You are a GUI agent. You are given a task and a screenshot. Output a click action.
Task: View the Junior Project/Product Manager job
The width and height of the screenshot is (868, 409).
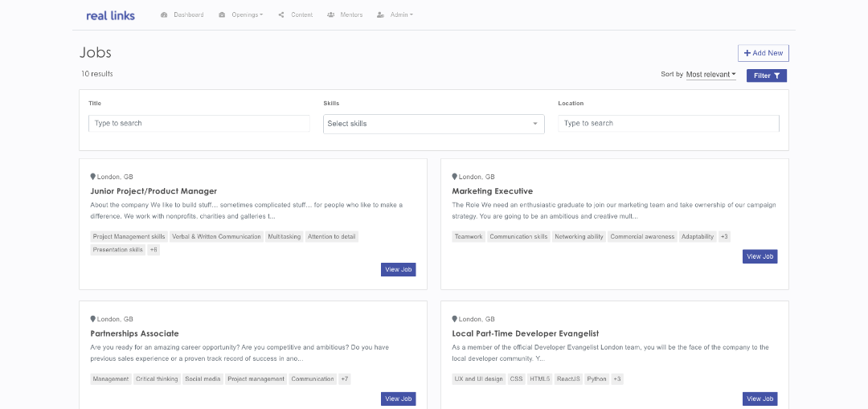coord(398,269)
